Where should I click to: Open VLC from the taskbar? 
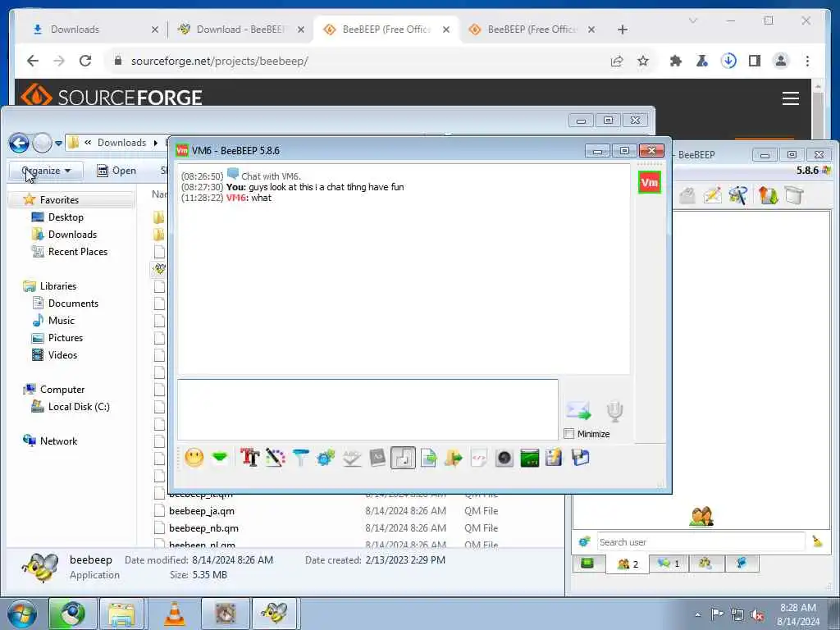tap(174, 614)
